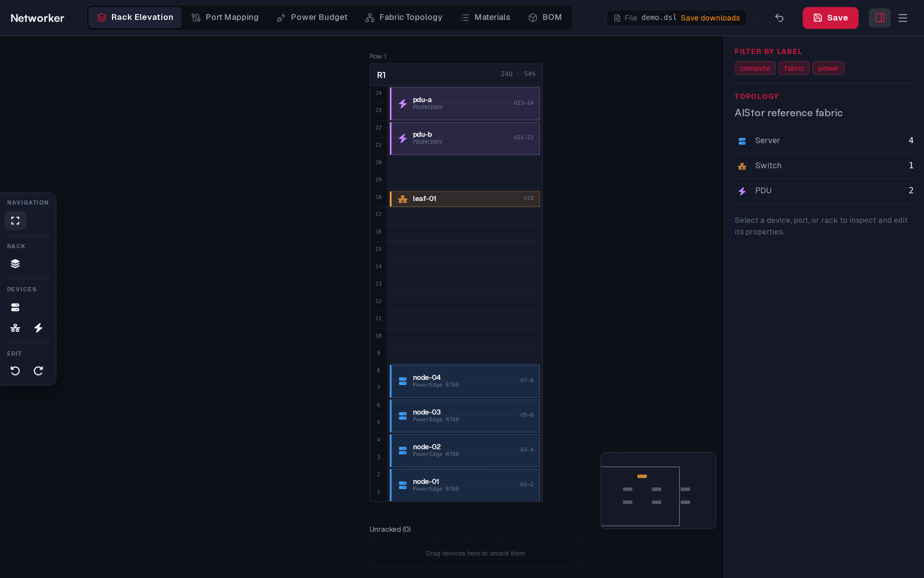
Task: Toggle the compute label filter
Action: click(x=755, y=68)
